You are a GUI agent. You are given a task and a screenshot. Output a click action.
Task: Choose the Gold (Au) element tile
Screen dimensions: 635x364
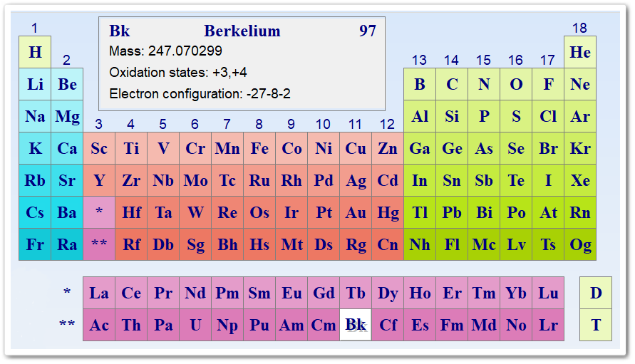(356, 212)
